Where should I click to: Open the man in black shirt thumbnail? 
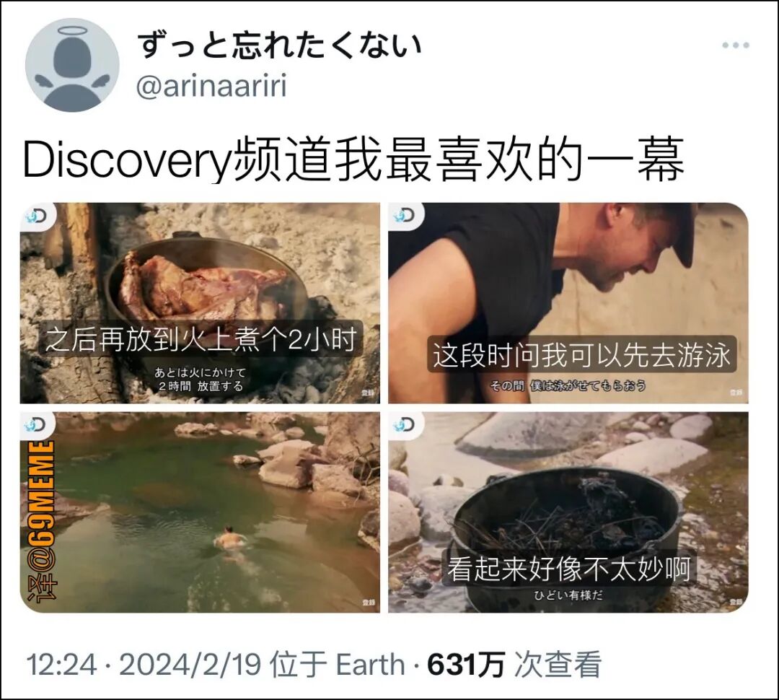pyautogui.click(x=568, y=303)
